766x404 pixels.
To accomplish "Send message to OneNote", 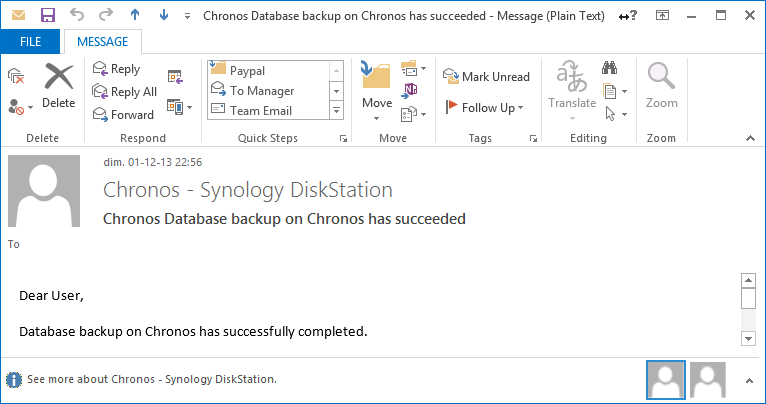I will click(x=409, y=91).
